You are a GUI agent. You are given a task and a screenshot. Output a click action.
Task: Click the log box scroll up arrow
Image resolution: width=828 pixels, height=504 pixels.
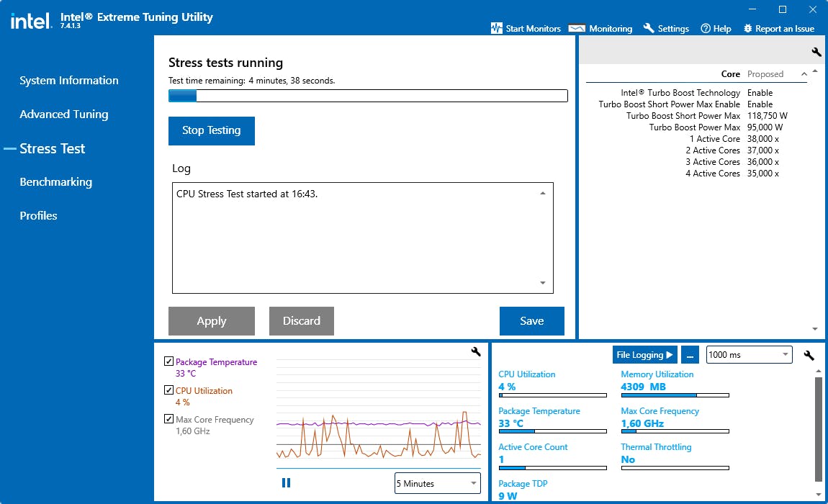click(x=543, y=194)
